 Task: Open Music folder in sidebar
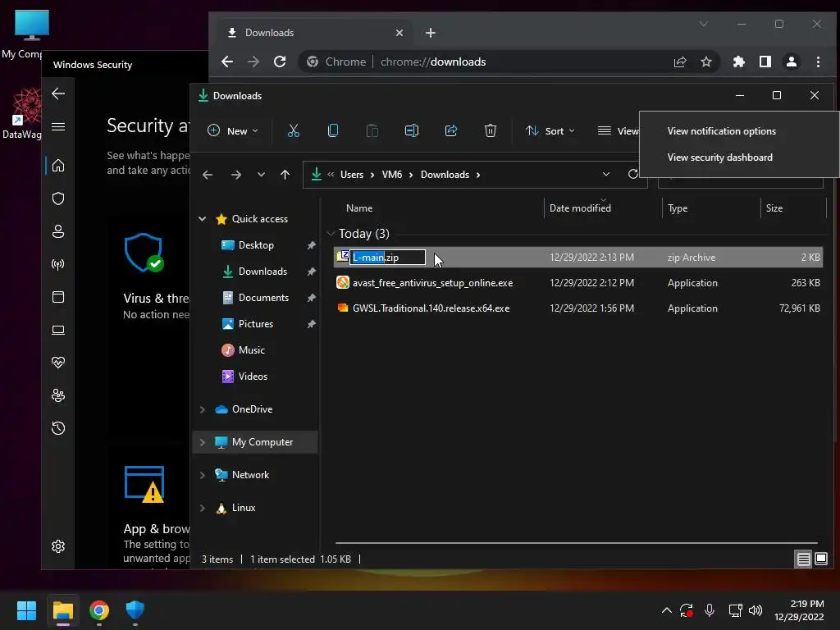pyautogui.click(x=251, y=350)
